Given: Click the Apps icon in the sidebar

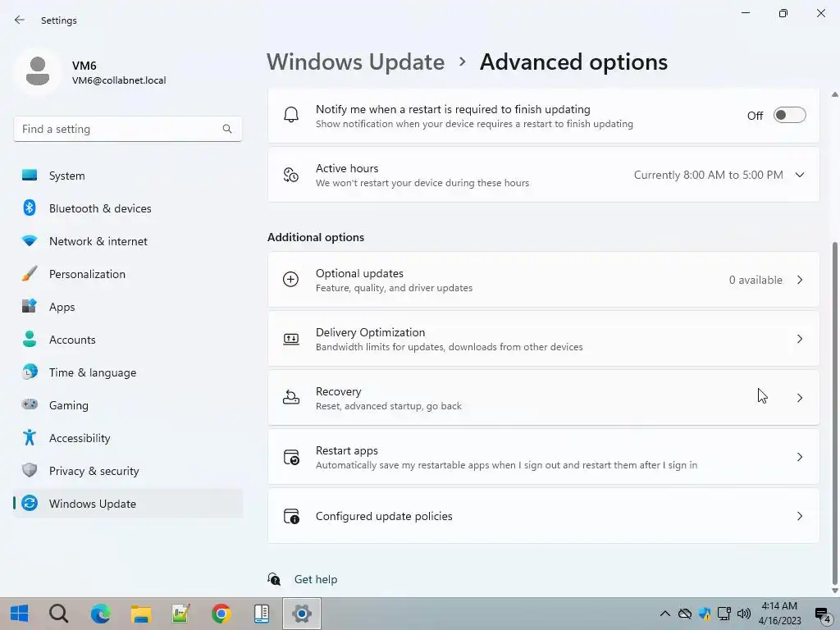Looking at the screenshot, I should point(30,307).
